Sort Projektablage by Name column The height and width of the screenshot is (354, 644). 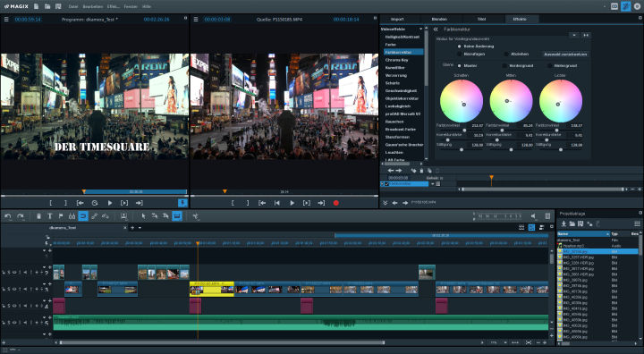coord(583,233)
